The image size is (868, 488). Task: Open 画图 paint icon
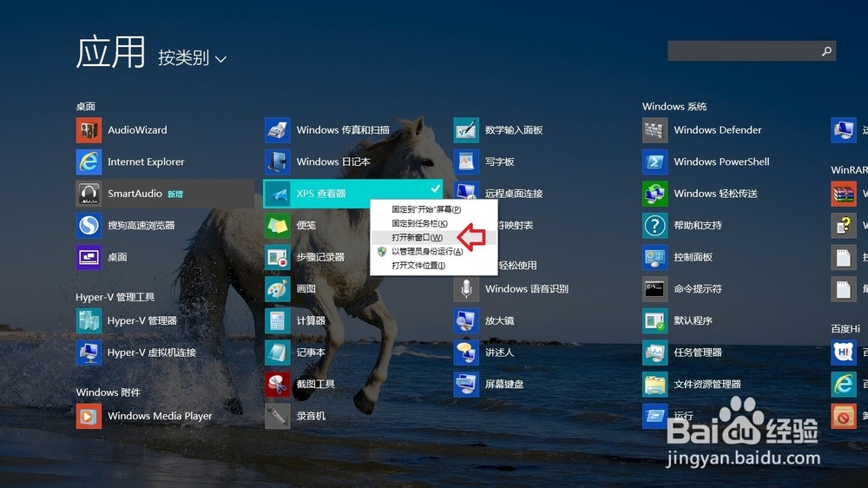point(278,289)
